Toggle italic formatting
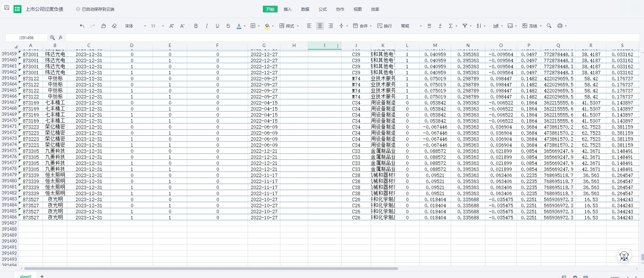This screenshot has height=278, width=644. tap(207, 26)
